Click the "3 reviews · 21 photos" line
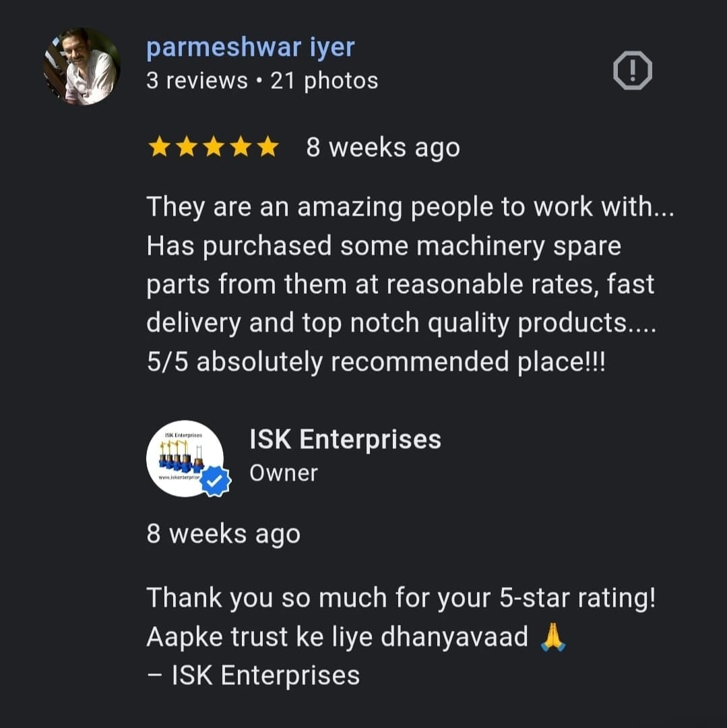This screenshot has width=727, height=728. (262, 81)
